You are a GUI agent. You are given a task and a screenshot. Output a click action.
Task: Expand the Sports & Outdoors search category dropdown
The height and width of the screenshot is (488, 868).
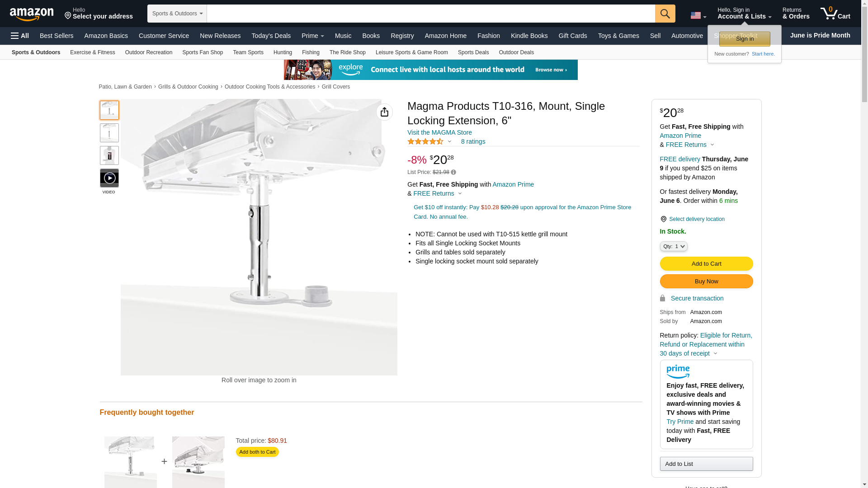pyautogui.click(x=177, y=14)
